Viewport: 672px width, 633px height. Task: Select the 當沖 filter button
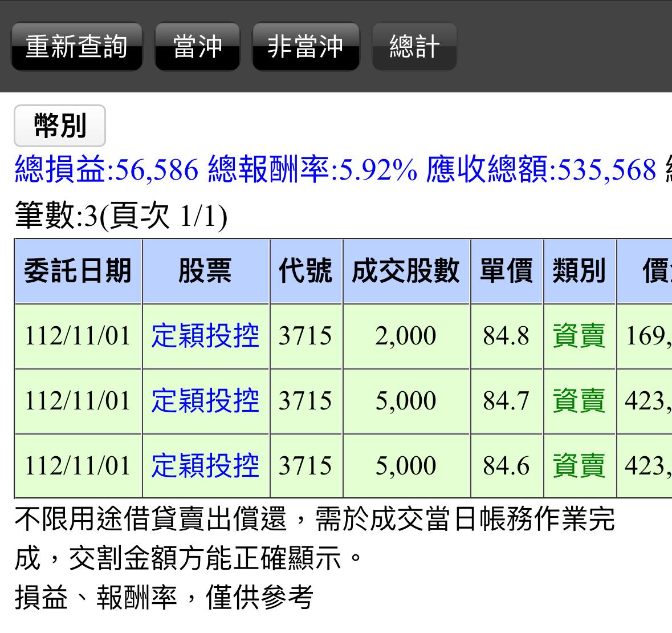pos(197,46)
